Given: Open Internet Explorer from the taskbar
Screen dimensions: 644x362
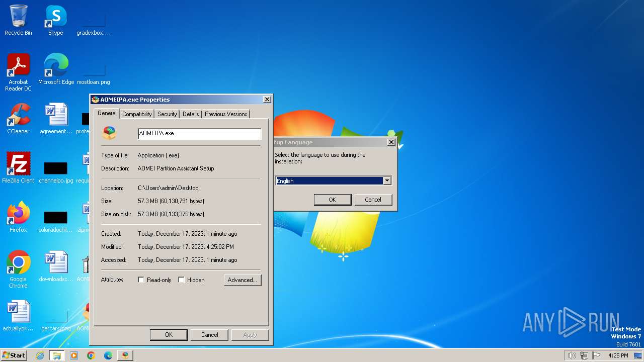Looking at the screenshot, I should pyautogui.click(x=40, y=355).
